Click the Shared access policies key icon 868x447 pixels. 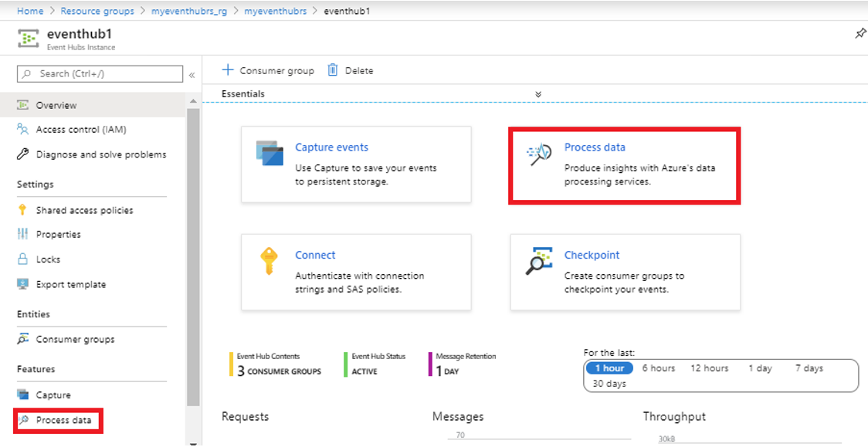(22, 210)
